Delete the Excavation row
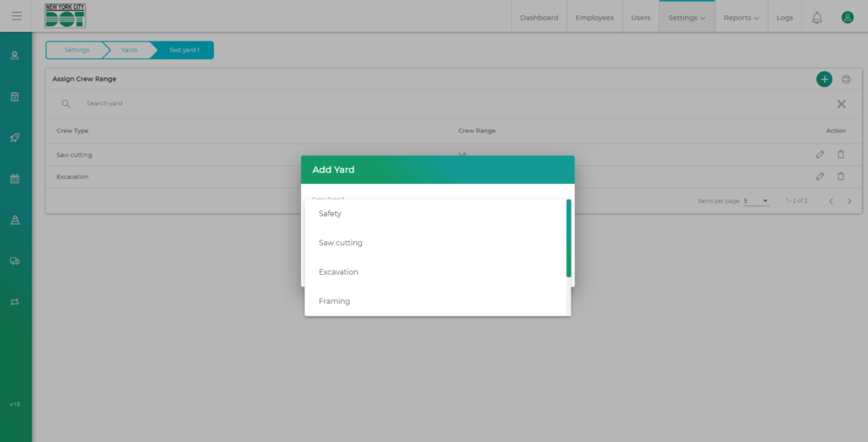 pos(841,176)
